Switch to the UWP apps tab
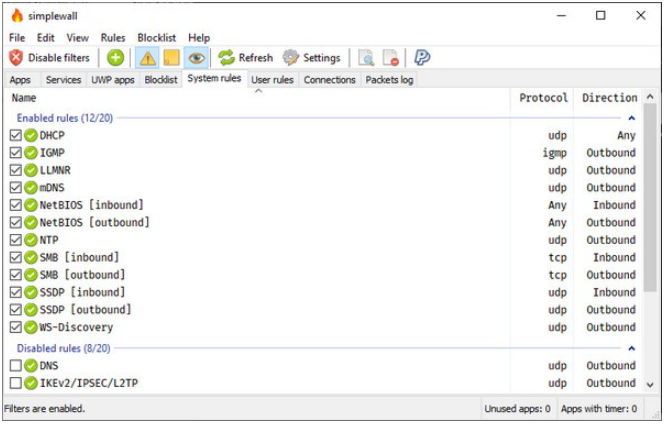The image size is (664, 425). [113, 80]
